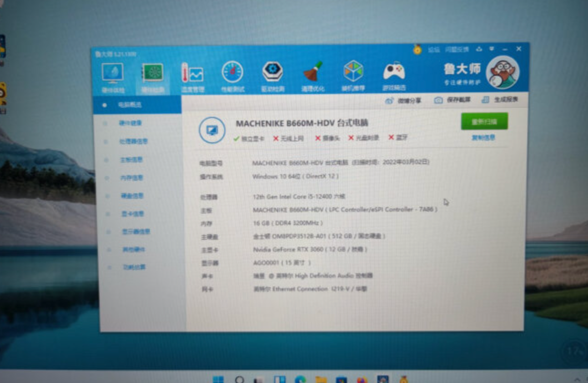Screen dimensions: 588x383
Task: Open File Explorer from taskbar
Action: [x=321, y=379]
